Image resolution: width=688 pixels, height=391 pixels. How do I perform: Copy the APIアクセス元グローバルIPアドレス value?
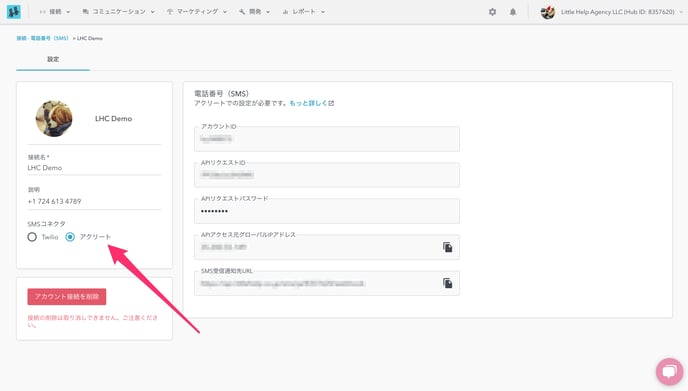(447, 248)
